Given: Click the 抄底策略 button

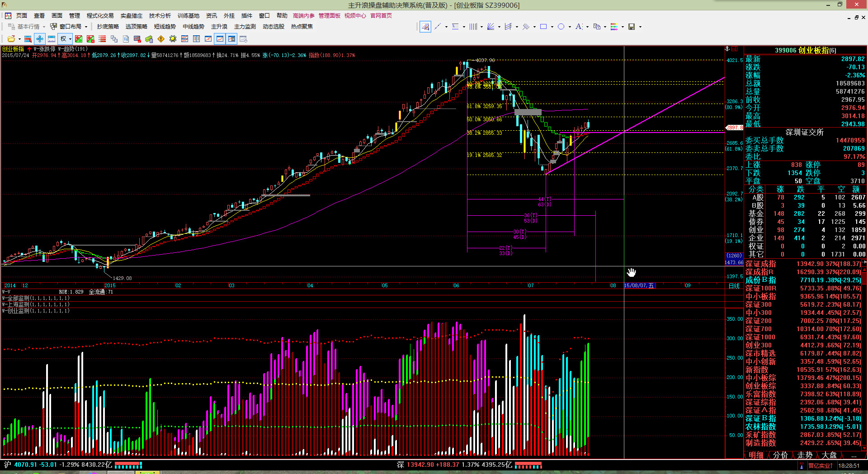Looking at the screenshot, I should click(x=108, y=27).
